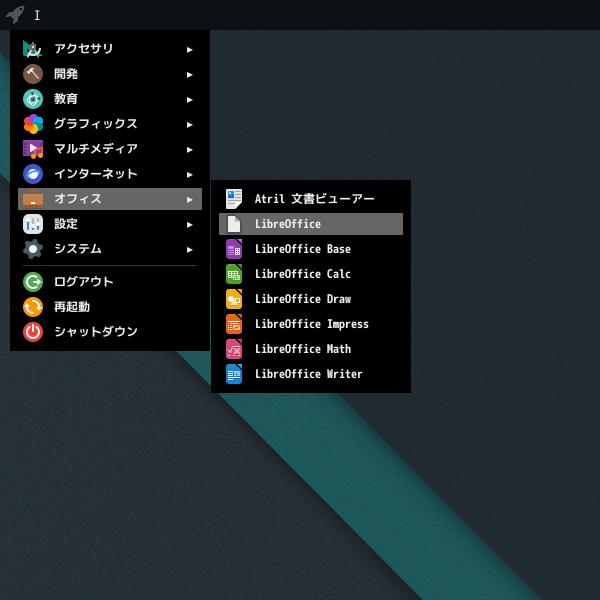
Task: Click the pink LibreOffice Math icon
Action: click(x=234, y=349)
